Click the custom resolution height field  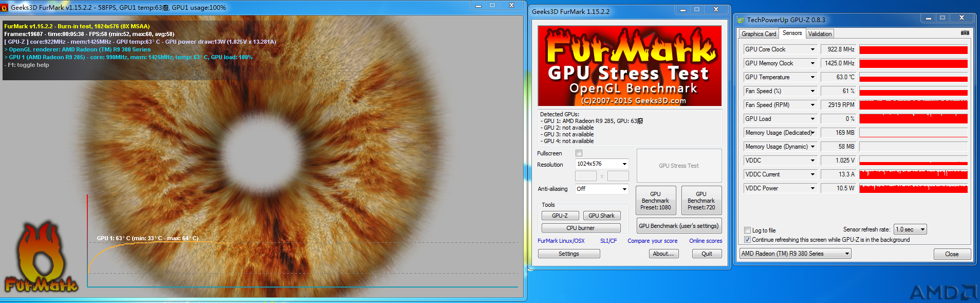pyautogui.click(x=618, y=176)
